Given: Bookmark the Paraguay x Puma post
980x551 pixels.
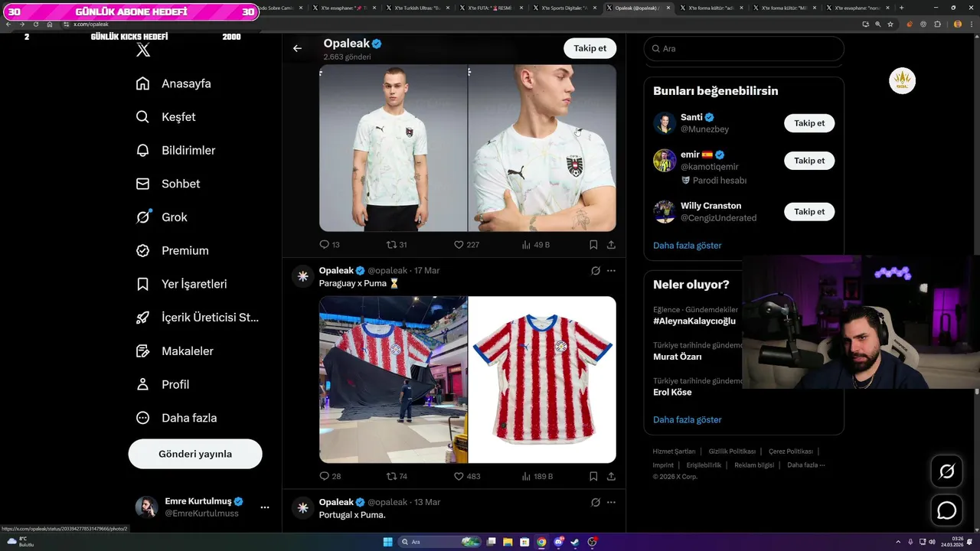Looking at the screenshot, I should pyautogui.click(x=593, y=476).
